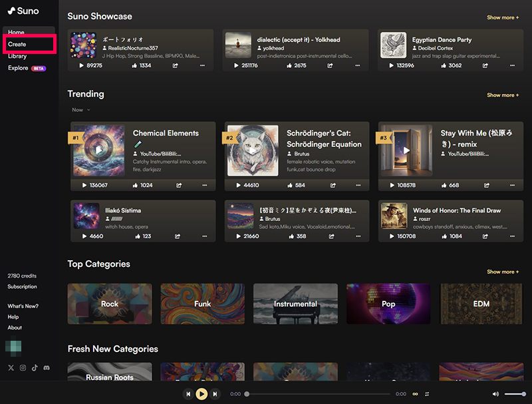Share the Chemical Elements track

click(179, 186)
